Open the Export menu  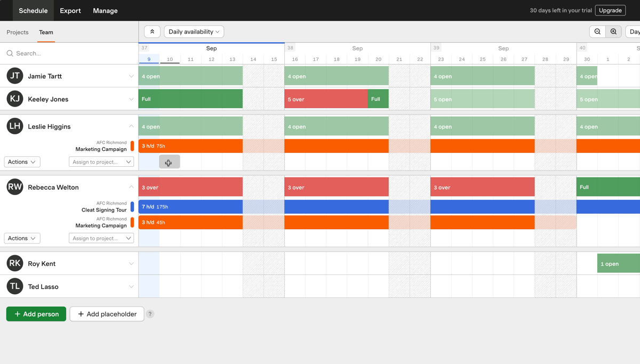click(70, 11)
